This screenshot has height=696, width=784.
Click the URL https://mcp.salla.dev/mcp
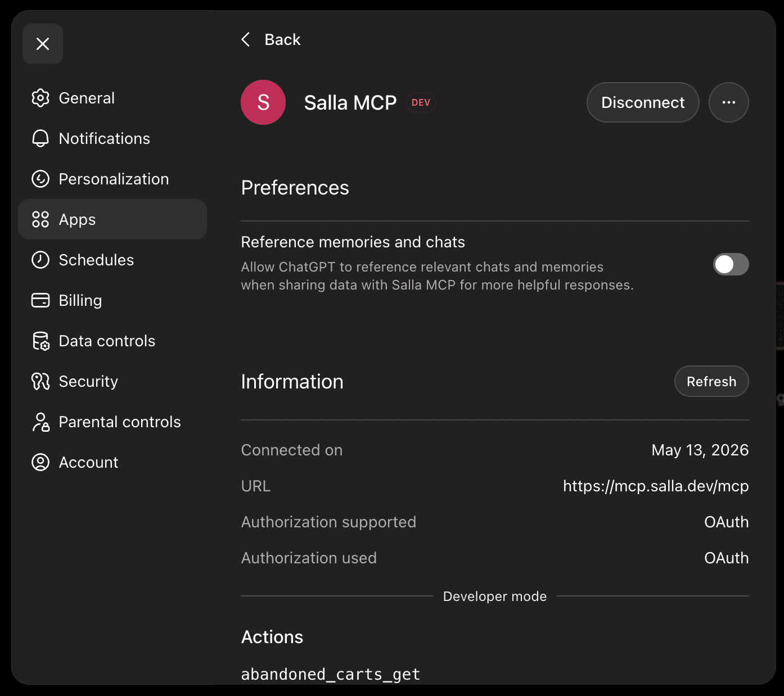(x=656, y=486)
